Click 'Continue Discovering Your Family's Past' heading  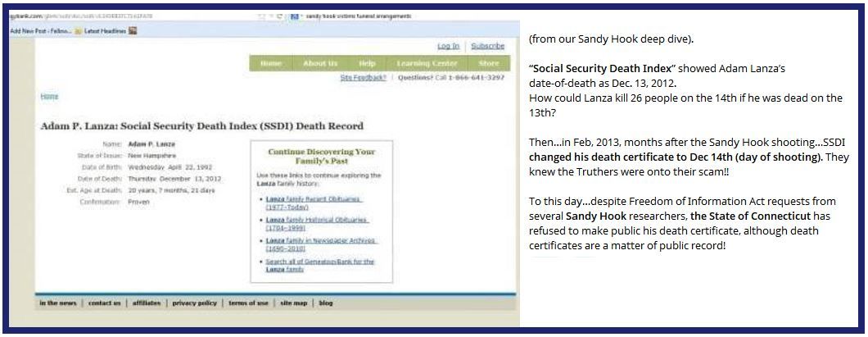click(321, 157)
